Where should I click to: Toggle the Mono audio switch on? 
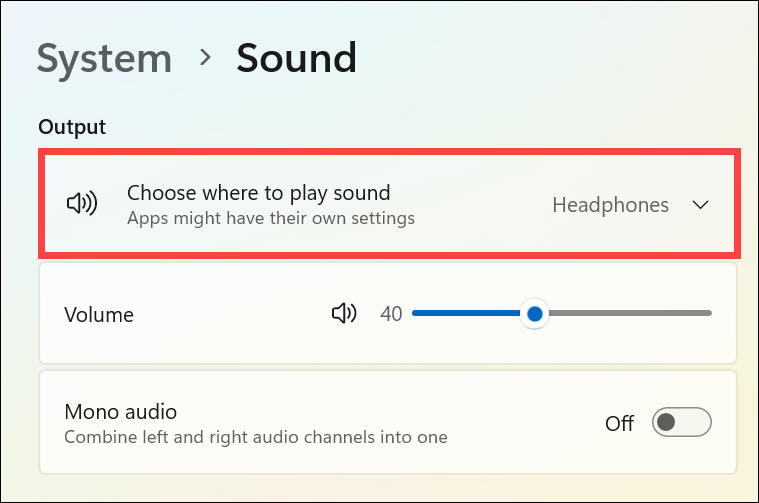[681, 423]
